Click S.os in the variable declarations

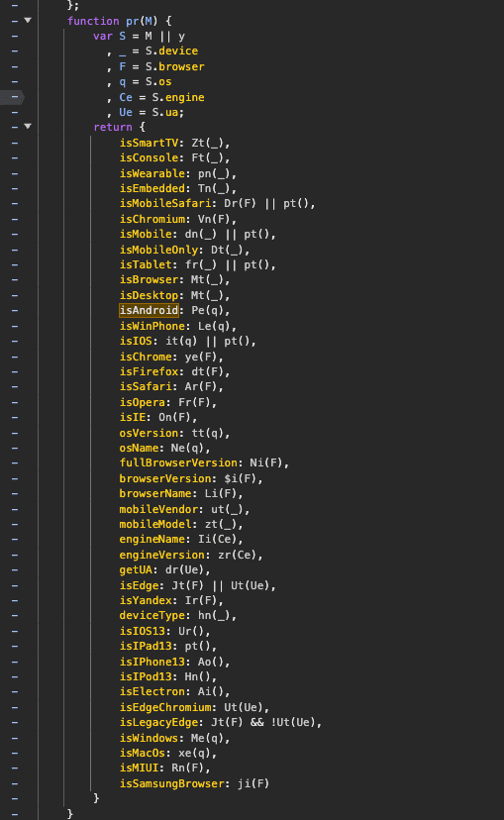coord(158,81)
